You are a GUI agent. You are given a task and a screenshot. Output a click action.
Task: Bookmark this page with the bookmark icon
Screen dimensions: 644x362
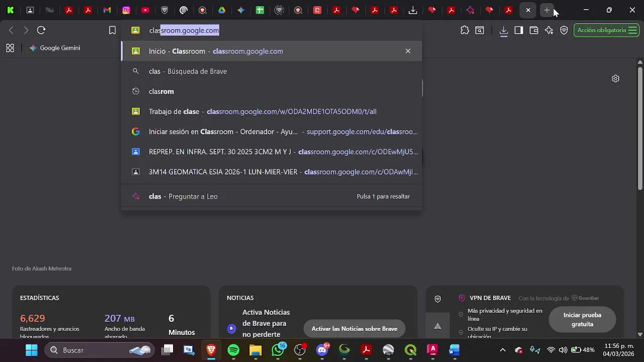tap(113, 30)
